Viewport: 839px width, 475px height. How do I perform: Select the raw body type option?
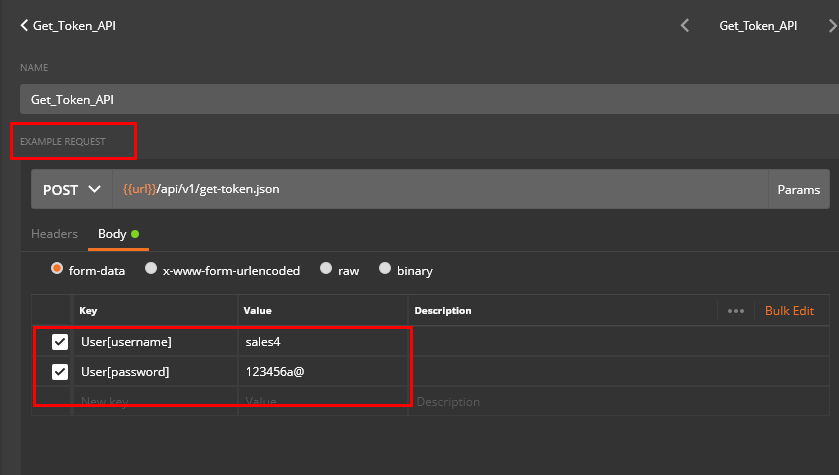(325, 269)
